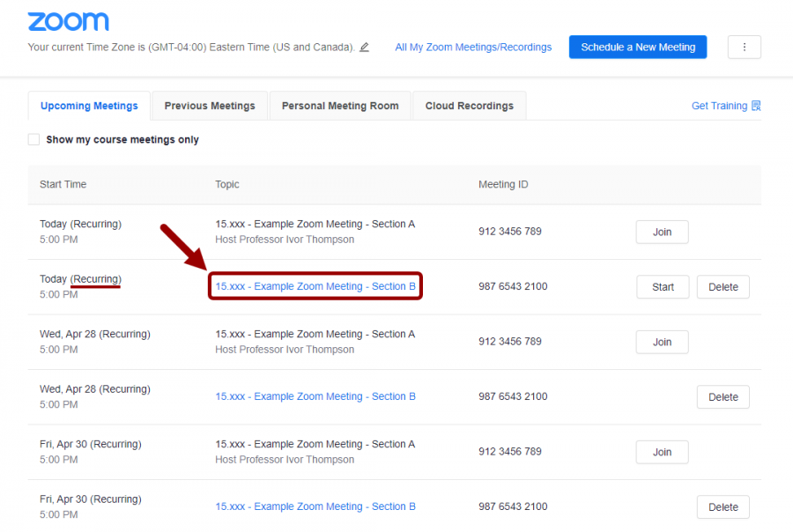Image resolution: width=793 pixels, height=532 pixels.
Task: Select the Upcoming Meetings tab
Action: [x=88, y=105]
